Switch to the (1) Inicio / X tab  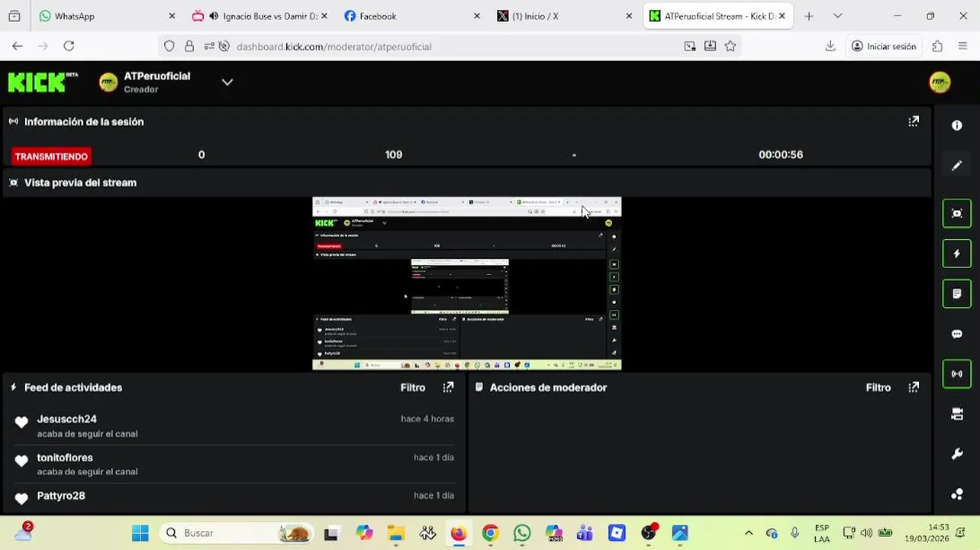565,16
